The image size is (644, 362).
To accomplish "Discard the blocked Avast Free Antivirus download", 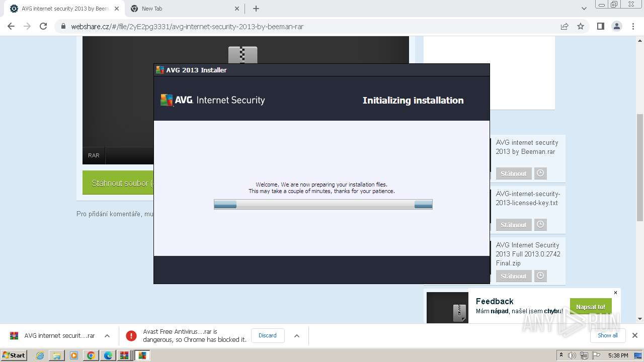I will (268, 335).
